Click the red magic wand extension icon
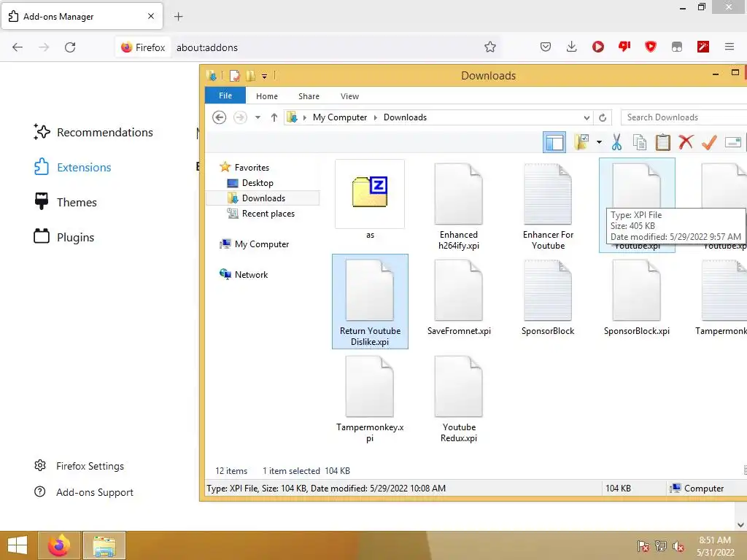 point(703,47)
